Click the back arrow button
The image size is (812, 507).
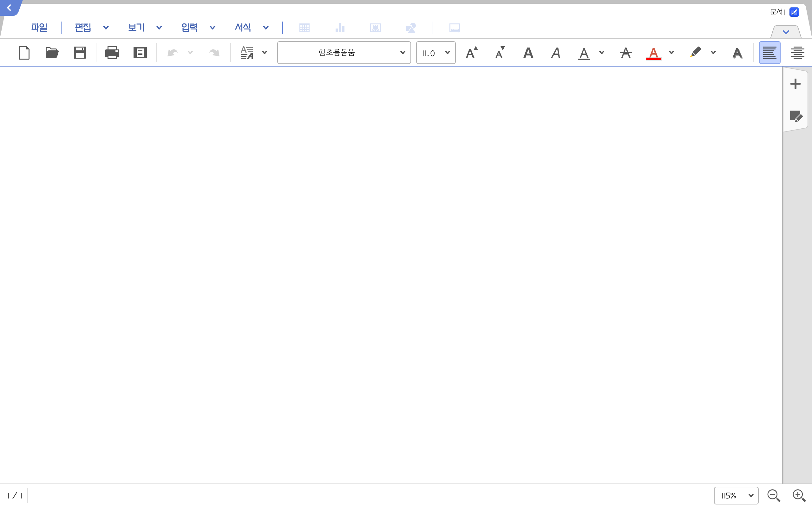pyautogui.click(x=9, y=7)
